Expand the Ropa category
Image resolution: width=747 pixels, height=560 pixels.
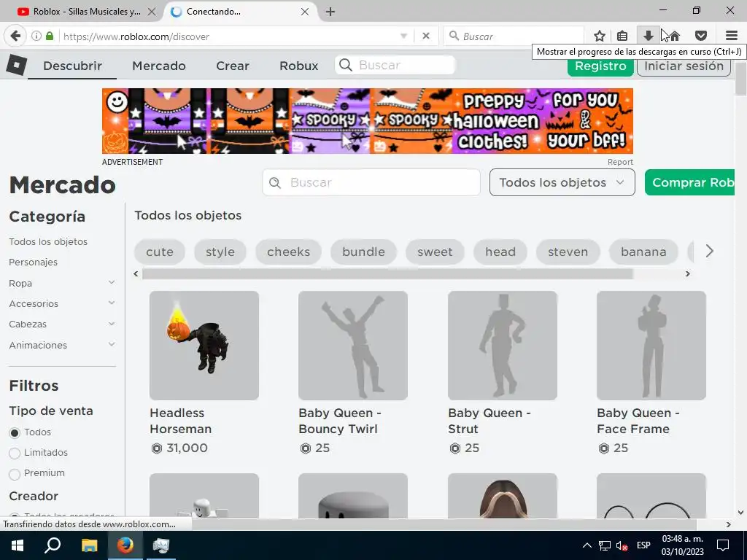point(112,283)
